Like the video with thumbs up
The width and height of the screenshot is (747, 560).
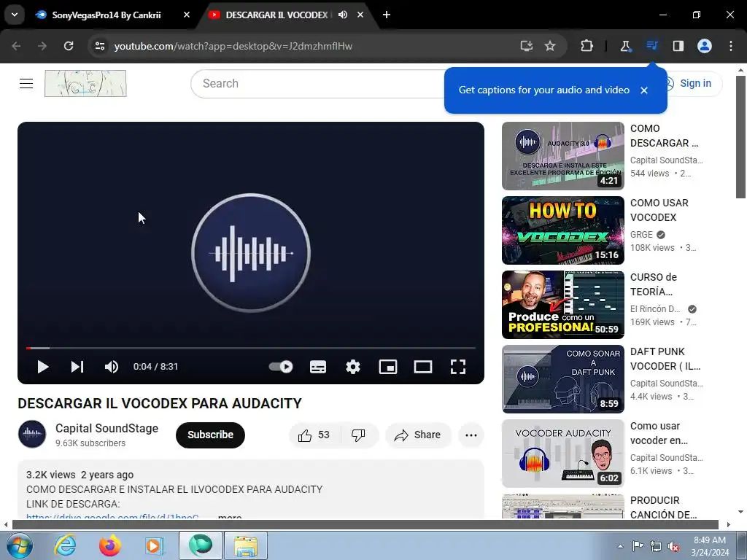(x=314, y=435)
